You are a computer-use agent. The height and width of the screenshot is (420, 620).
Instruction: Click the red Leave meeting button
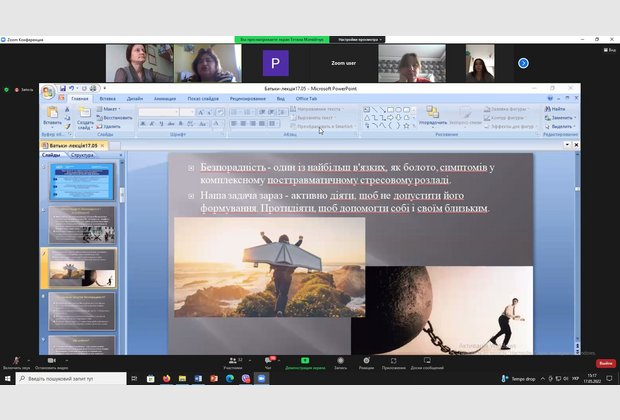coord(605,363)
